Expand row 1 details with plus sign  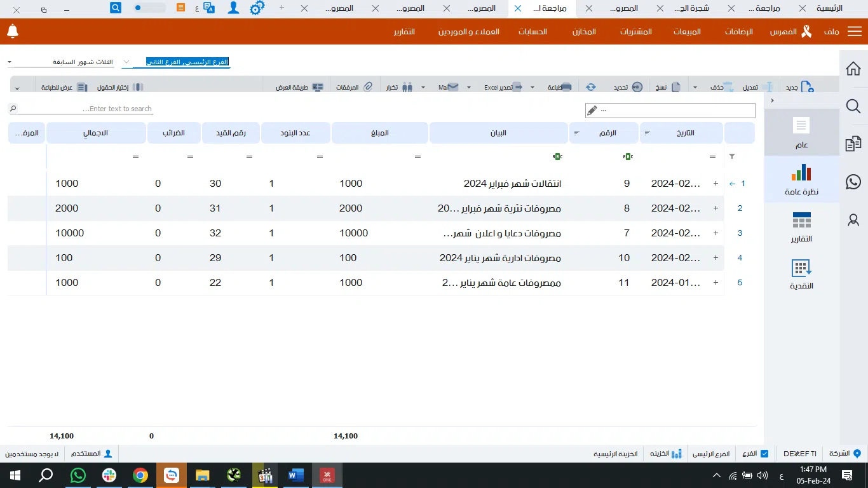[x=715, y=184]
